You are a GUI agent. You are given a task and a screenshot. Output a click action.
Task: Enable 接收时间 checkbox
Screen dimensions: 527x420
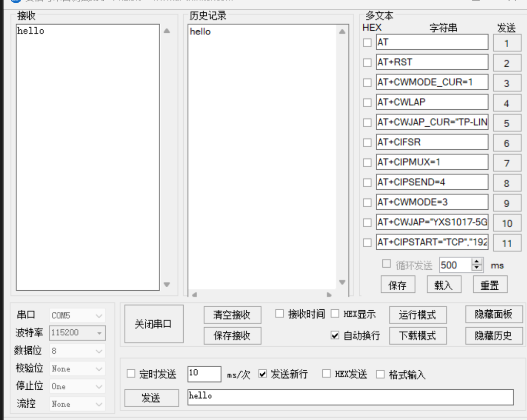(x=279, y=313)
